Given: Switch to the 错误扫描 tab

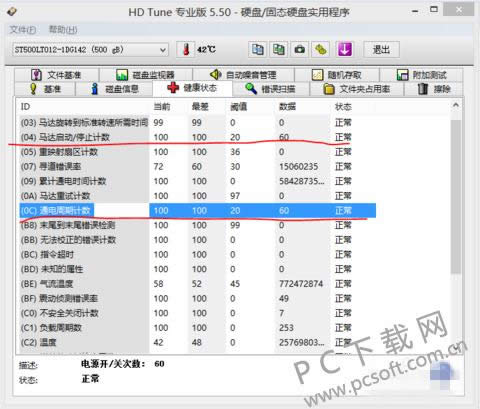Looking at the screenshot, I should [271, 89].
